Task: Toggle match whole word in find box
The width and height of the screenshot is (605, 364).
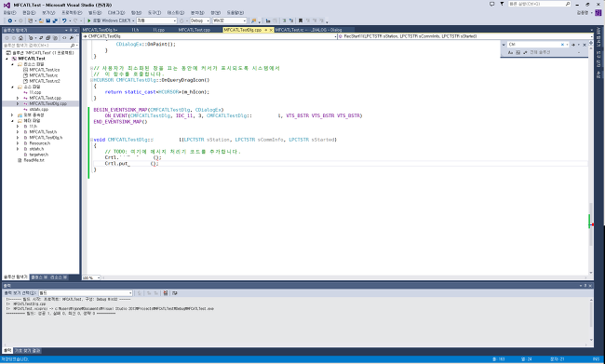Action: pyautogui.click(x=518, y=52)
